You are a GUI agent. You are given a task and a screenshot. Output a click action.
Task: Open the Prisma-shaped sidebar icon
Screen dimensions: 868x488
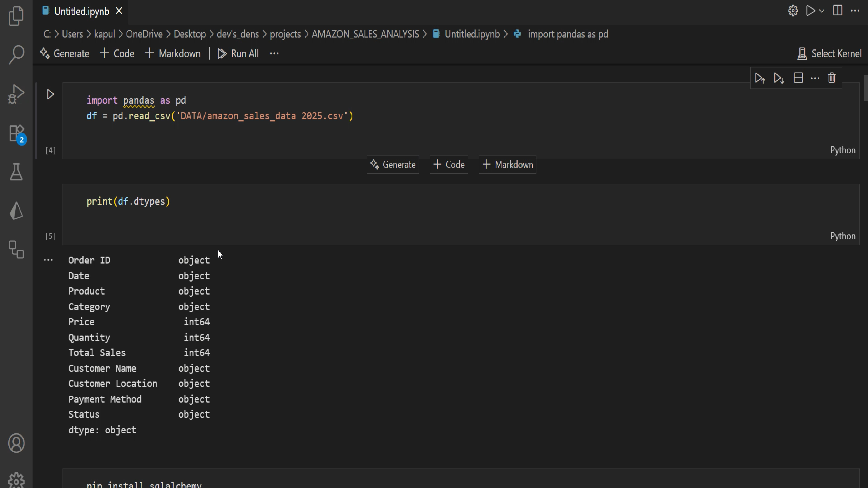point(16,211)
